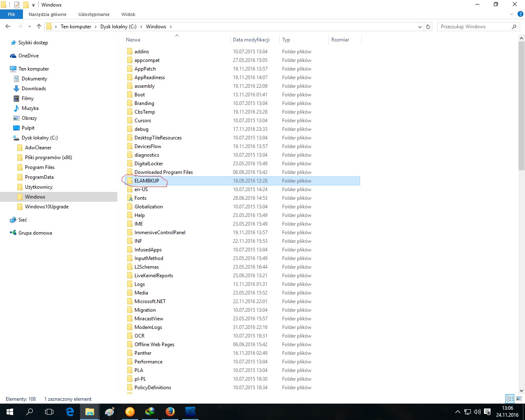525x420 pixels.
Task: Open Microsoft Edge from the taskbar
Action: tap(70, 411)
